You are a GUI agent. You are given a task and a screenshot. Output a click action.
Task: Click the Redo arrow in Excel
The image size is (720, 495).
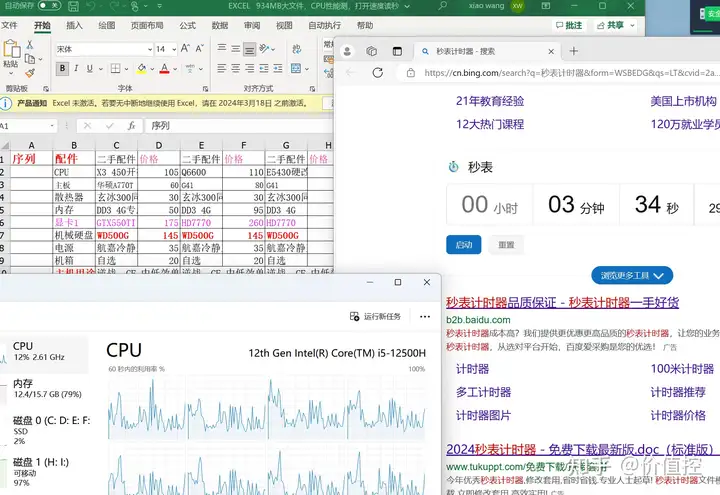pyautogui.click(x=114, y=6)
